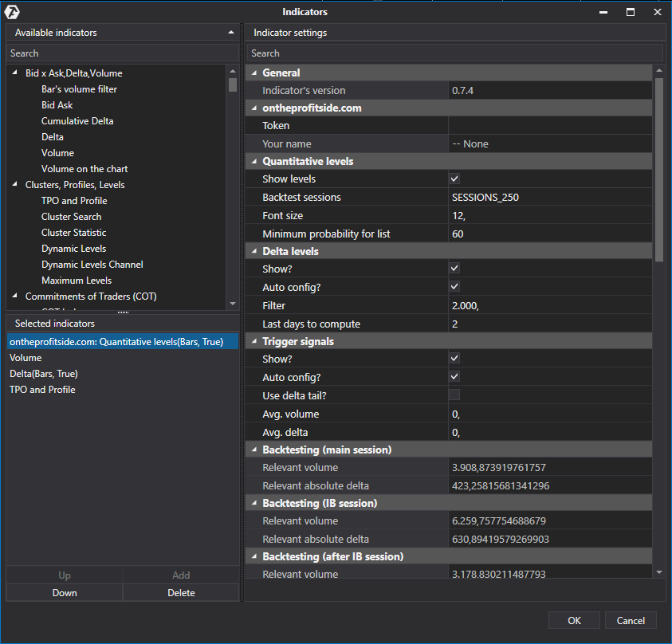Collapse the Available indicators panel arrow

(x=231, y=33)
